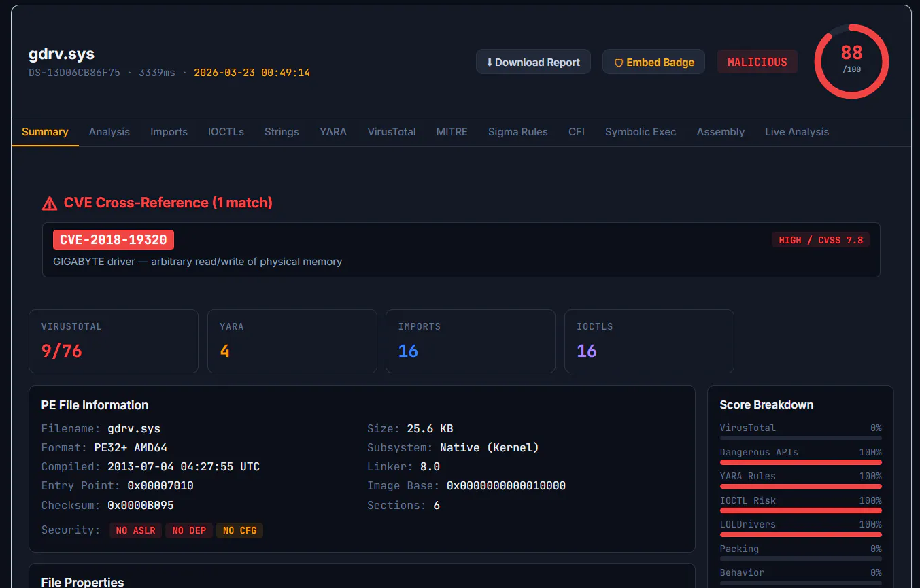The width and height of the screenshot is (920, 588).
Task: Click the scan ID DS-13D06CB86F75
Action: (74, 73)
